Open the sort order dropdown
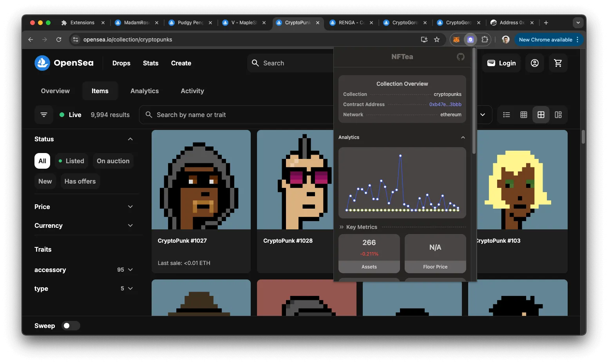The width and height of the screenshot is (608, 364). point(483,115)
